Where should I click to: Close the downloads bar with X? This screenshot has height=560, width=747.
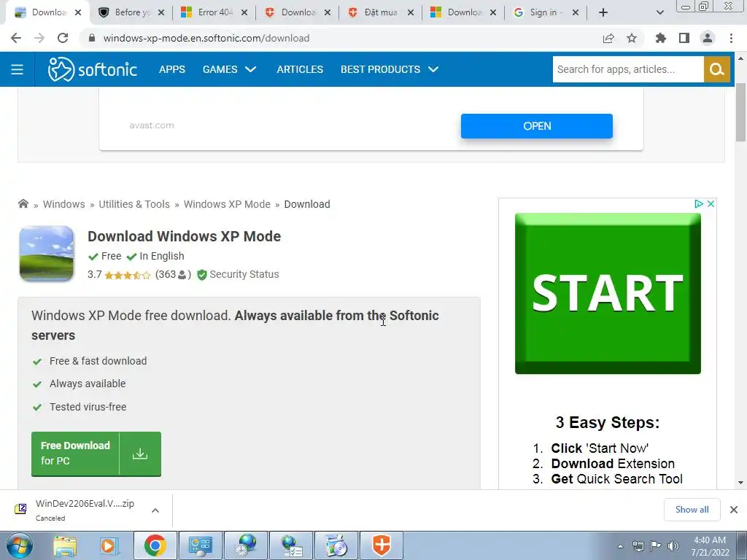734,510
